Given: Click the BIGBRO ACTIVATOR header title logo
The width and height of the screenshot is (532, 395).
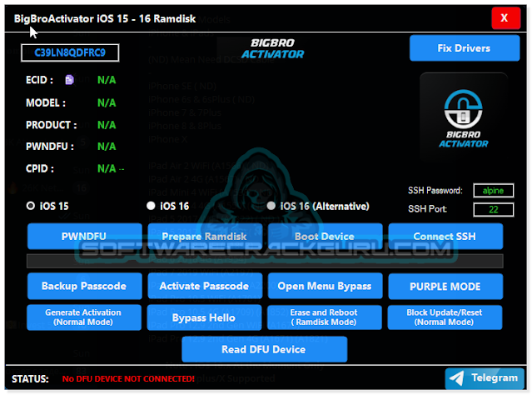Looking at the screenshot, I should pos(272,48).
